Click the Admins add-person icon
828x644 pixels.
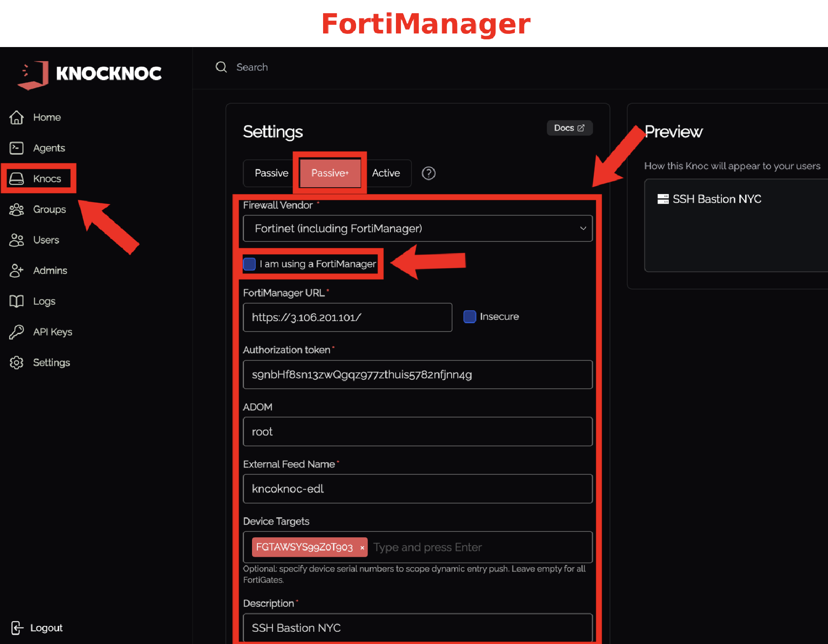(17, 270)
